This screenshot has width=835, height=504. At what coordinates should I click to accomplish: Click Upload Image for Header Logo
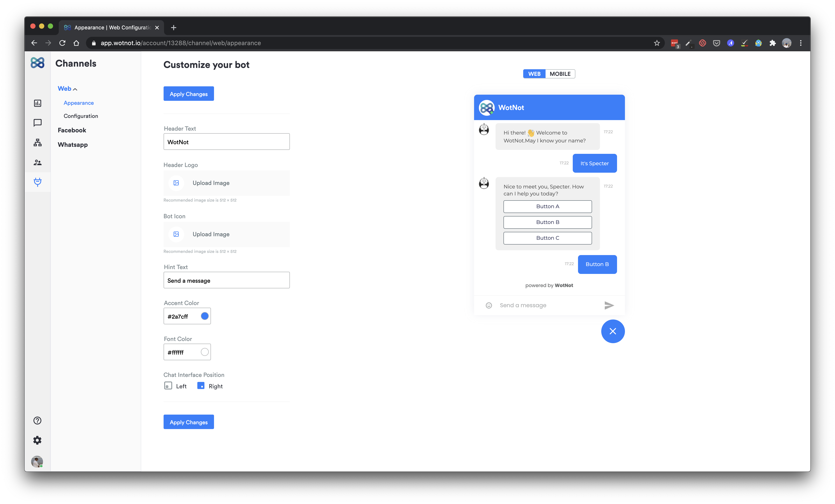tap(211, 183)
